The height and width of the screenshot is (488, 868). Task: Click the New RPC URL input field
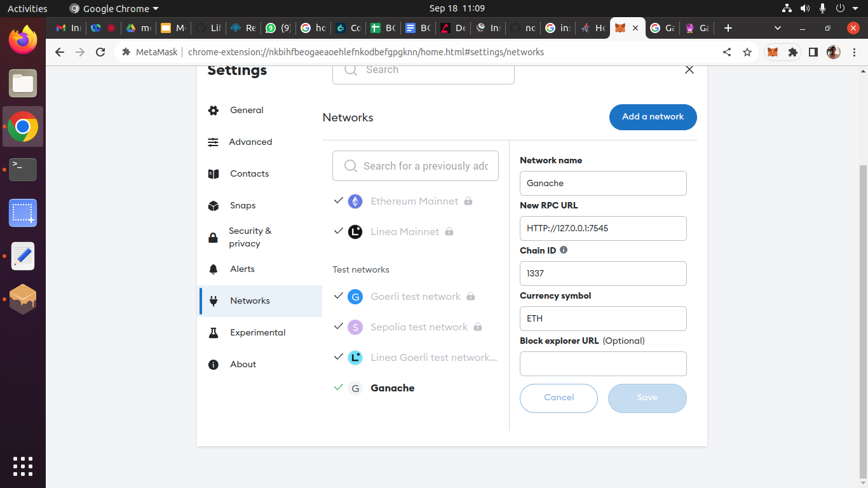(603, 228)
